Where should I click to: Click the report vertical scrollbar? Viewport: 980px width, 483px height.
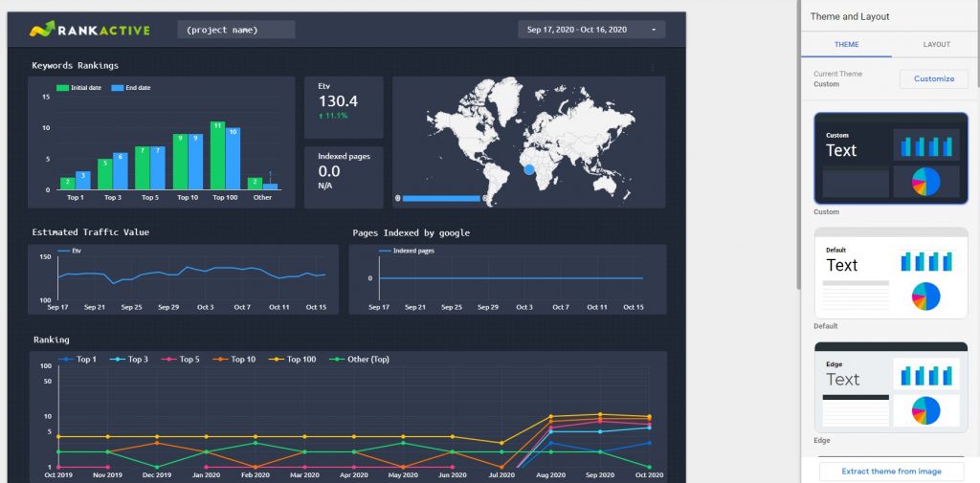tap(799, 143)
